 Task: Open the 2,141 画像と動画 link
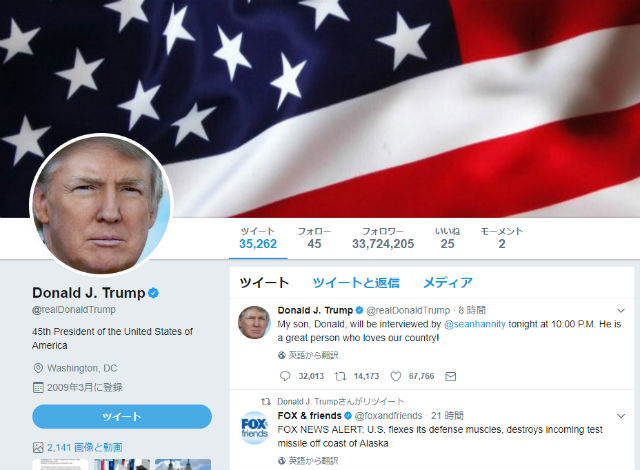click(84, 448)
